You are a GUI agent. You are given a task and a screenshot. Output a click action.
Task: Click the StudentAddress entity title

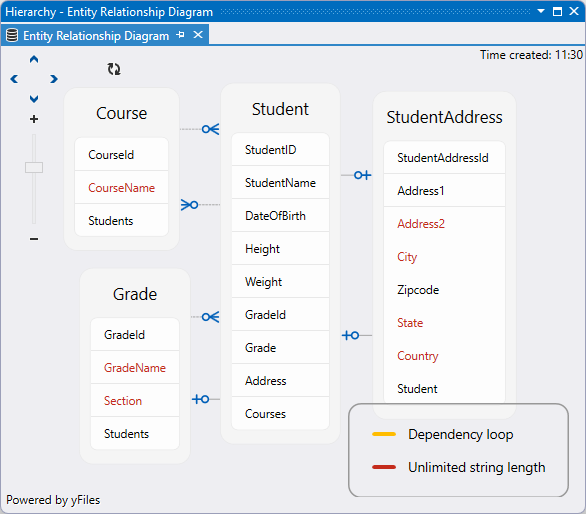(444, 117)
